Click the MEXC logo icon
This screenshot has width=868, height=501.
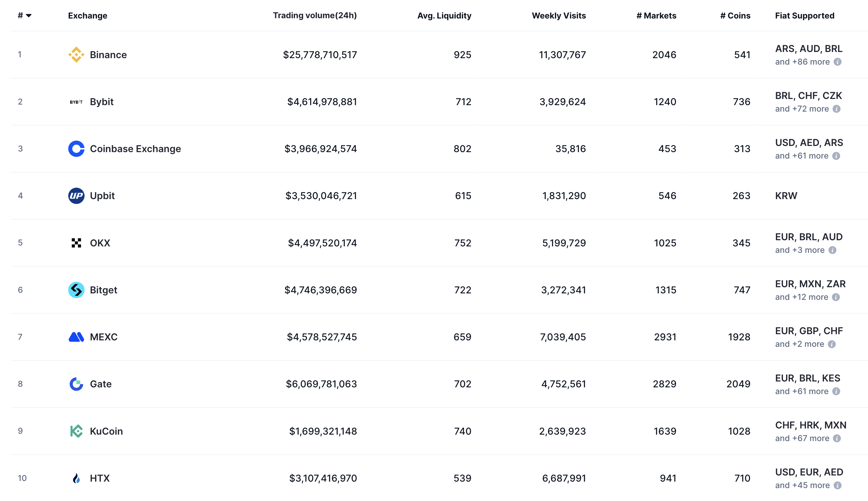[76, 337]
